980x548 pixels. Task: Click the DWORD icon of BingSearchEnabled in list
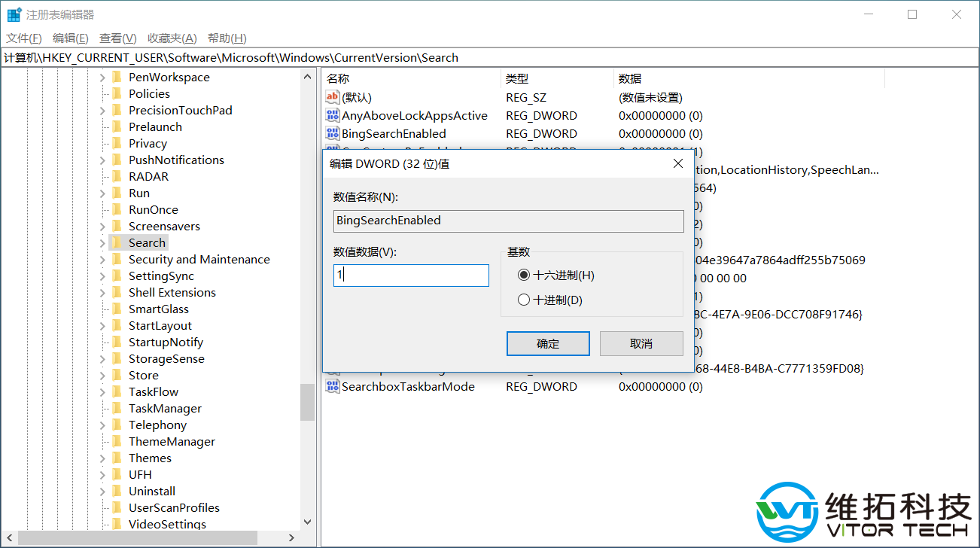[x=333, y=133]
